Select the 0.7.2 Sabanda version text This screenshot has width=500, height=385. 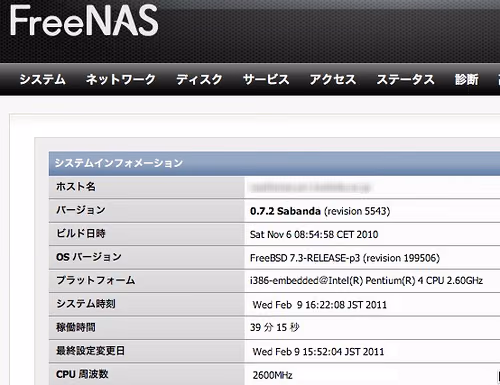(x=285, y=211)
